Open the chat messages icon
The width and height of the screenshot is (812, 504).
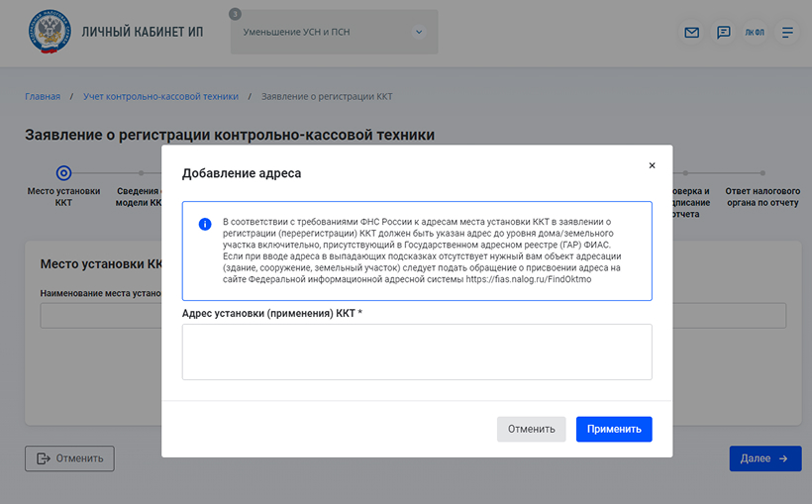point(724,33)
